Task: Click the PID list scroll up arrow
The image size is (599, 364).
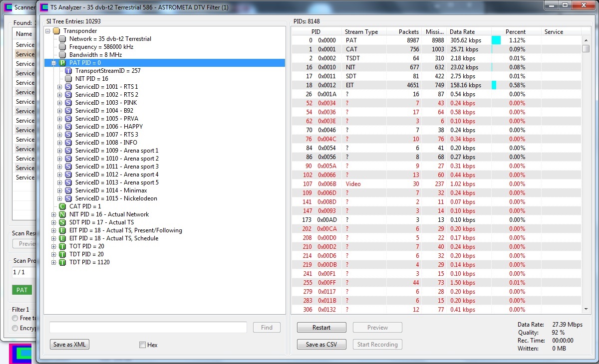Action: [586, 40]
